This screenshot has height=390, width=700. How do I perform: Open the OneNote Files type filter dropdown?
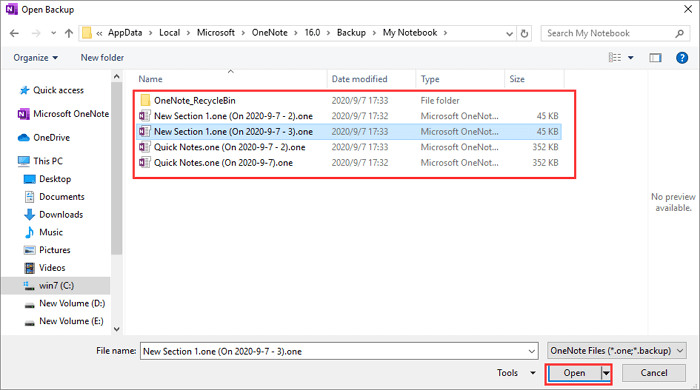tap(617, 351)
